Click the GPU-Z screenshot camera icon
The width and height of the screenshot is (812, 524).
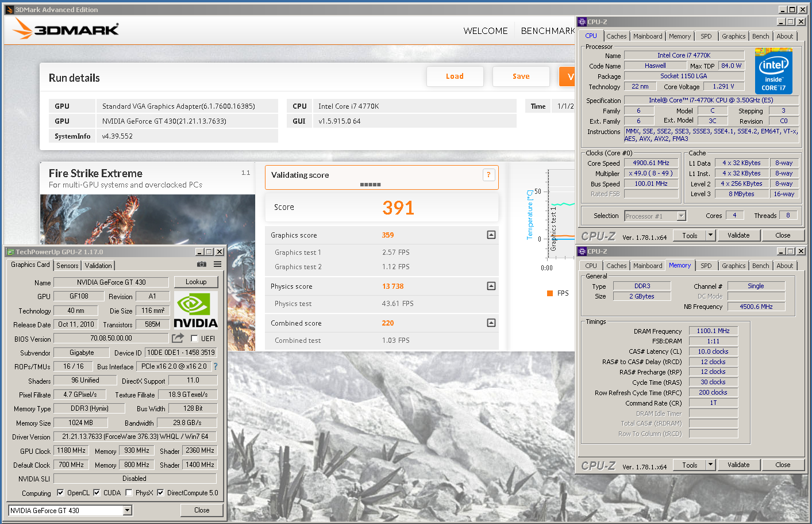[202, 265]
